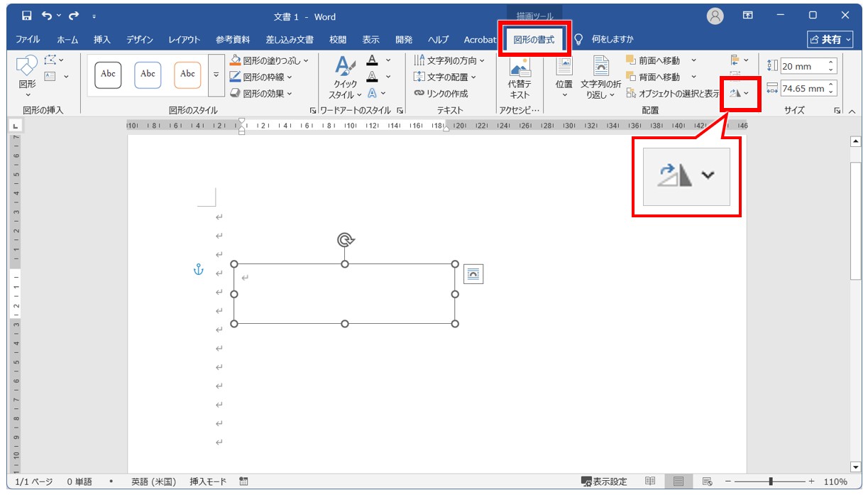This screenshot has height=495, width=868.
Task: Switch to print layout view icon
Action: pyautogui.click(x=679, y=482)
